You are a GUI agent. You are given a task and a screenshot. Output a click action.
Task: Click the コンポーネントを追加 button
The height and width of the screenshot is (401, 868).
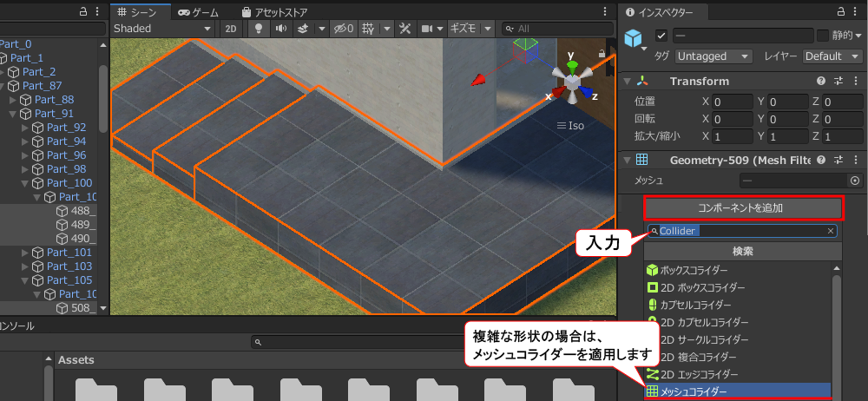point(742,208)
